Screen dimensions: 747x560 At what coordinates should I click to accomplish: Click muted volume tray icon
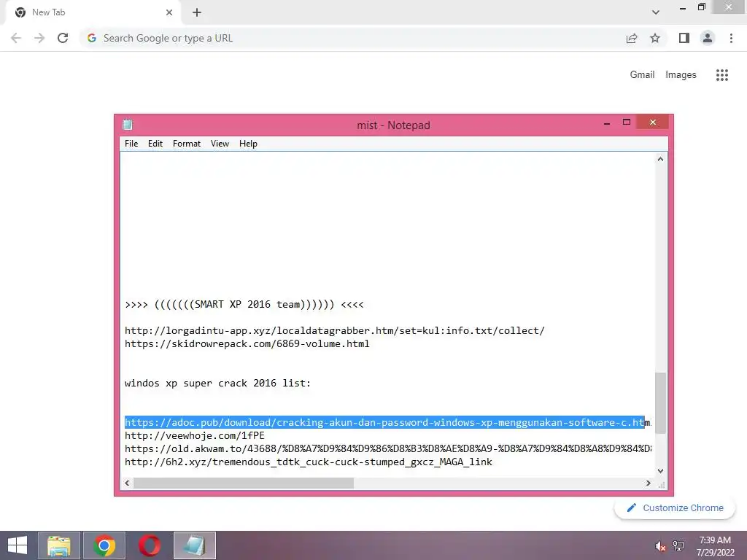coord(660,546)
